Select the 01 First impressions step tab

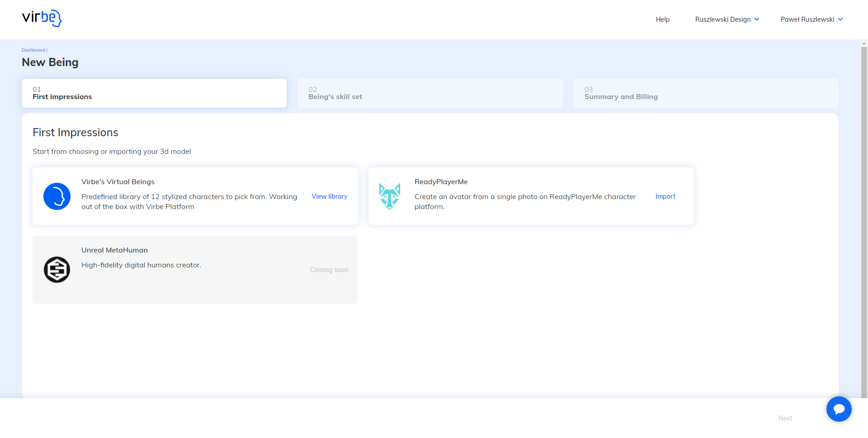point(154,93)
